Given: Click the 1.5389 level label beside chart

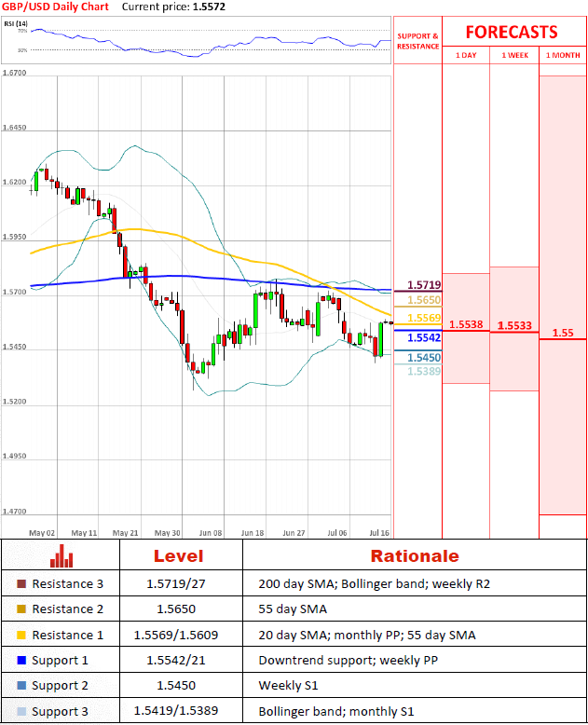Looking at the screenshot, I should pos(424,371).
